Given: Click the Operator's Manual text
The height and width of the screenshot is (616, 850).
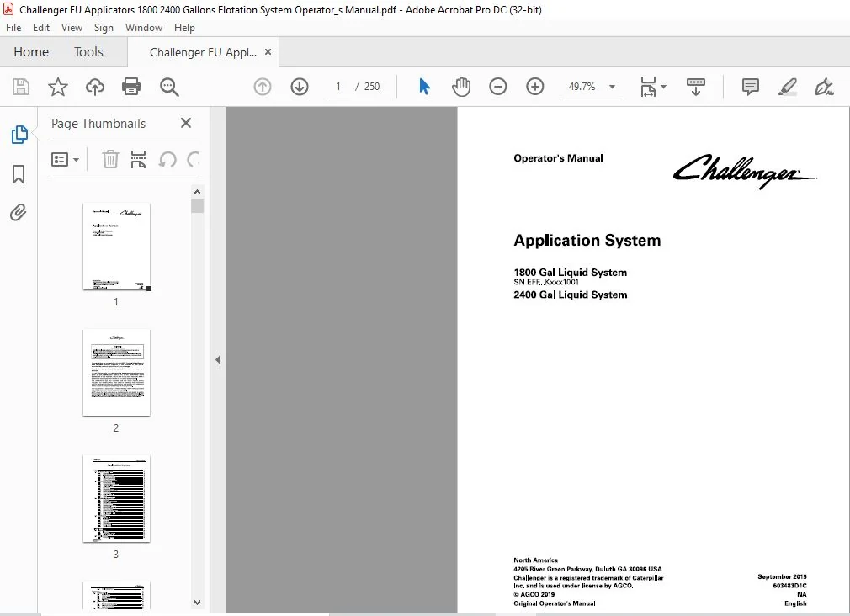Looking at the screenshot, I should tap(558, 158).
